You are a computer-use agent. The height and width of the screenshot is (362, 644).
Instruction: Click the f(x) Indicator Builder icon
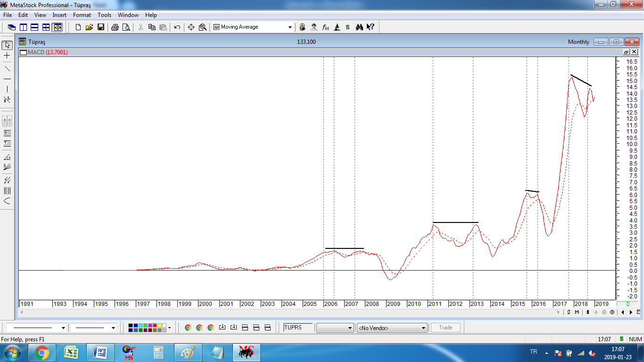[x=325, y=27]
